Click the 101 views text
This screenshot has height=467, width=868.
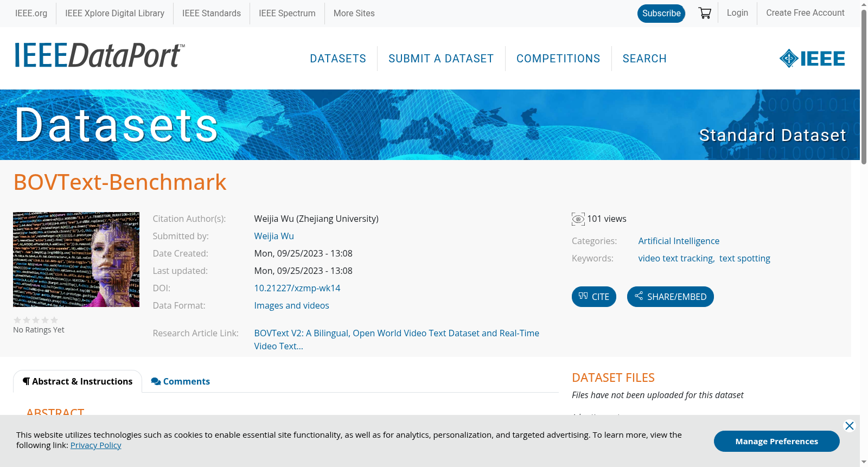[607, 219]
